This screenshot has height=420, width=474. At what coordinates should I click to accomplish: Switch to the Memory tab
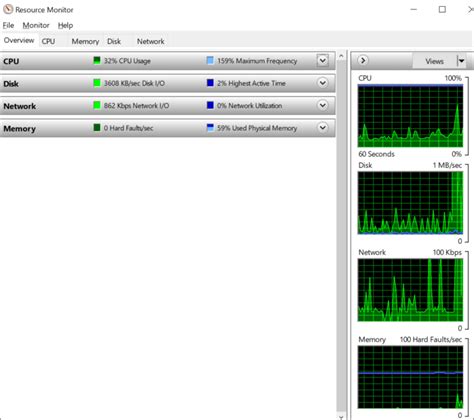point(85,41)
